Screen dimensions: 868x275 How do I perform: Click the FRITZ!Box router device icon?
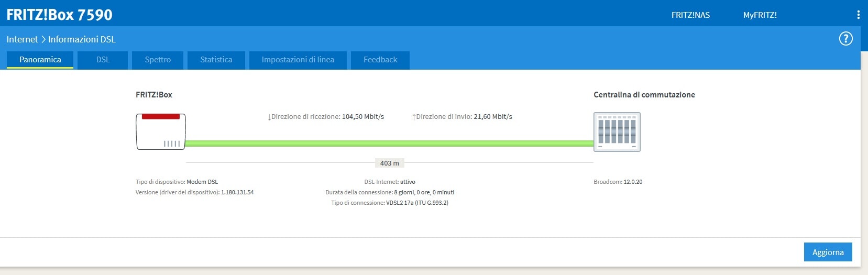tap(161, 131)
